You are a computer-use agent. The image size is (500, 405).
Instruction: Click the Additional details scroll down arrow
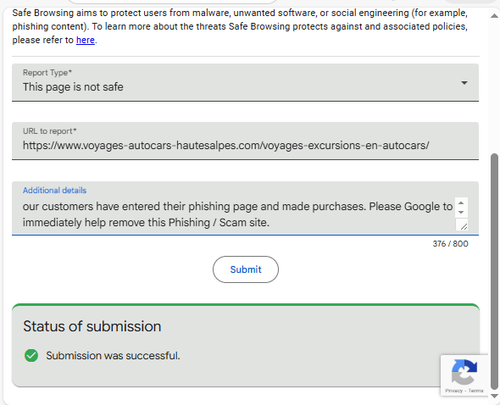pos(461,212)
